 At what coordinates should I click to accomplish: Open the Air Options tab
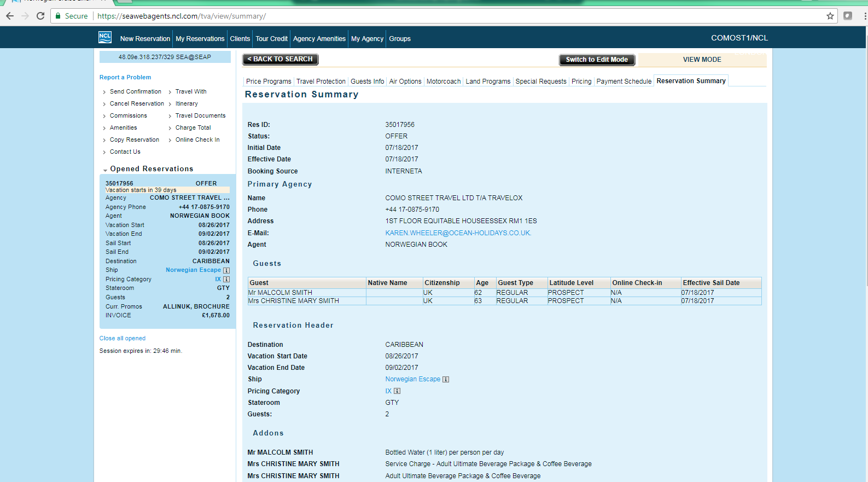point(405,82)
